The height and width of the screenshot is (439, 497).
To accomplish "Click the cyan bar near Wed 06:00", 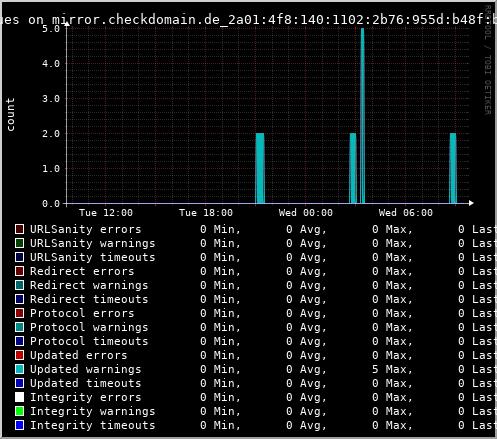I will tap(453, 168).
